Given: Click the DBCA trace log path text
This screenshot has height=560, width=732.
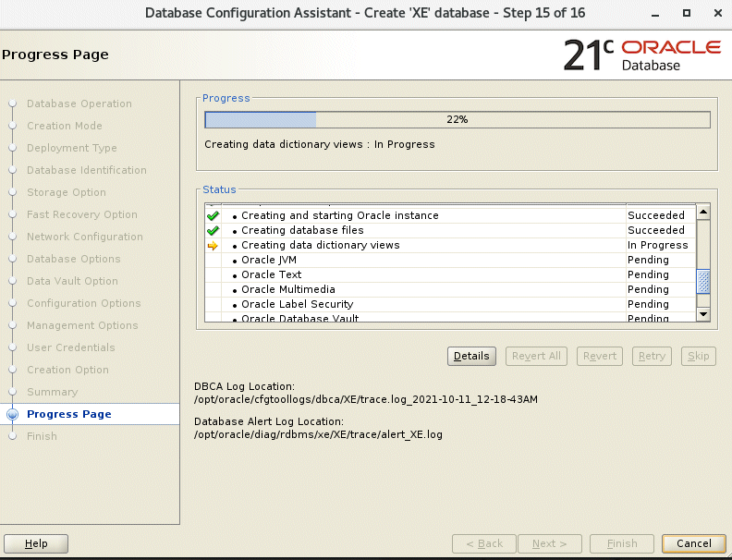Looking at the screenshot, I should (x=365, y=399).
